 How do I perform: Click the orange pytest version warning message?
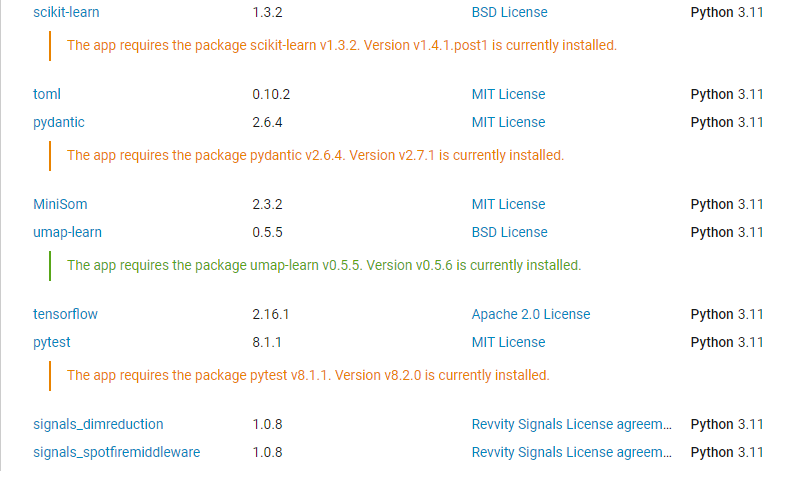click(x=308, y=375)
